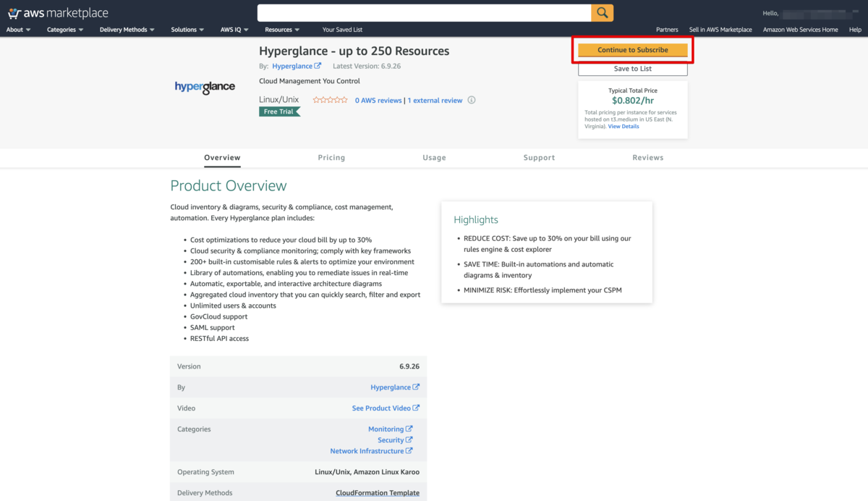868x501 pixels.
Task: Expand the Resources dropdown
Action: click(282, 30)
